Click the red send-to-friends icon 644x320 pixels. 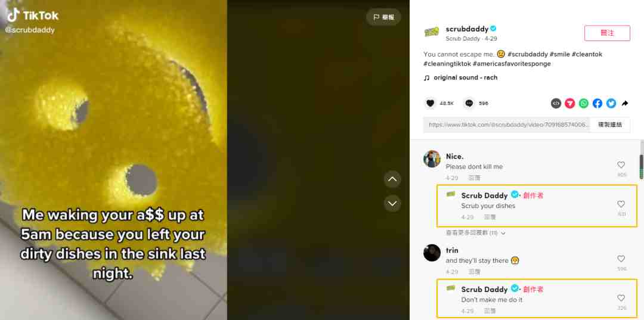point(569,103)
